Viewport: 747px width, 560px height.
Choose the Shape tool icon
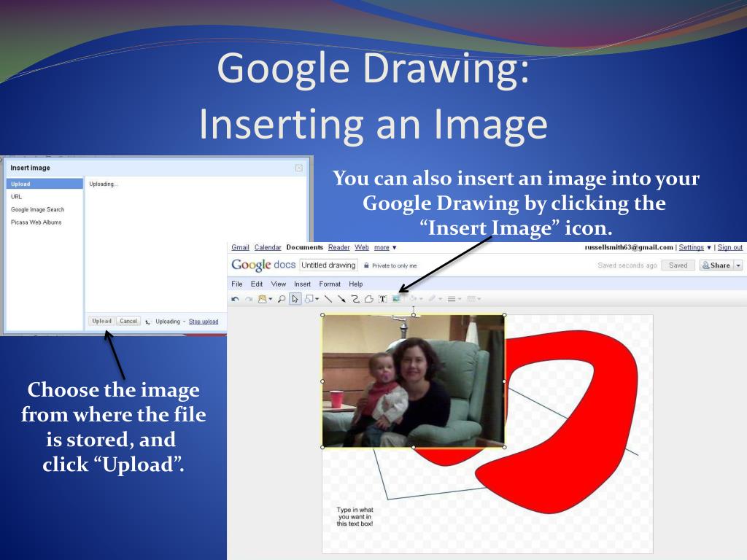click(x=309, y=299)
